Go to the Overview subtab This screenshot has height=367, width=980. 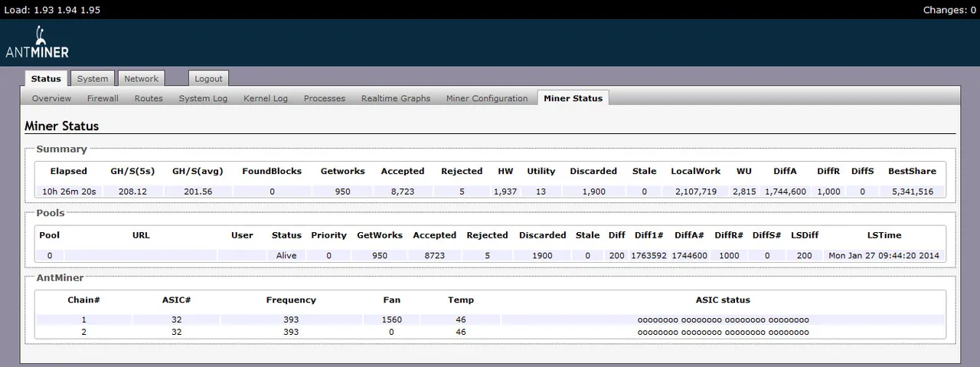pos(51,98)
